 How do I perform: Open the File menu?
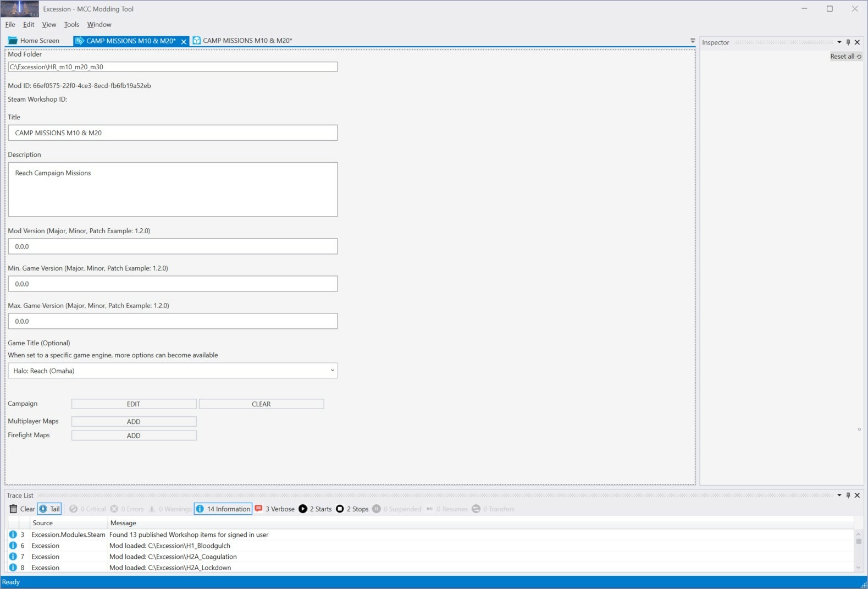10,24
